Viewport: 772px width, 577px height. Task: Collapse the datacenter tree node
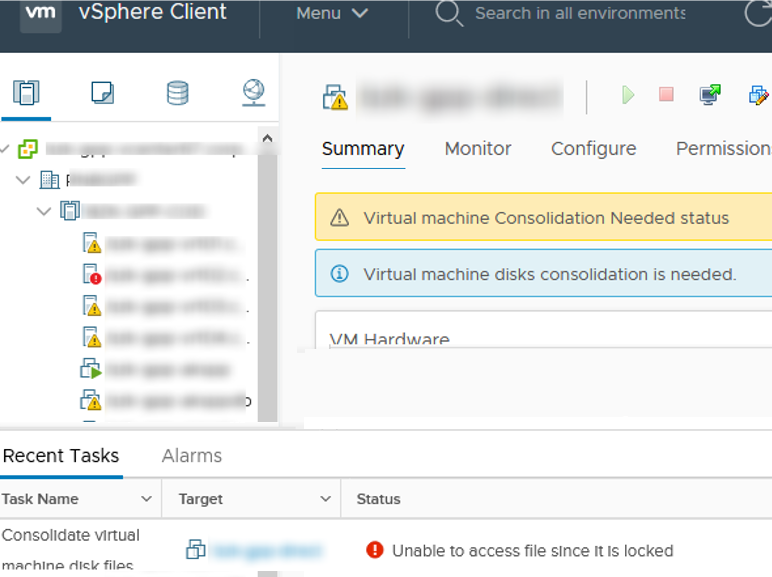pyautogui.click(x=23, y=180)
